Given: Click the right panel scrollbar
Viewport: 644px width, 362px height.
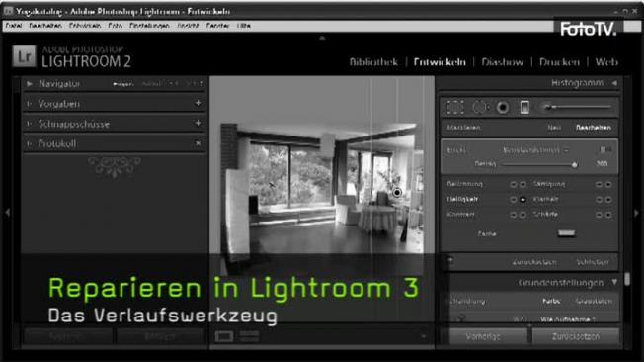Looking at the screenshot, I should (627, 279).
